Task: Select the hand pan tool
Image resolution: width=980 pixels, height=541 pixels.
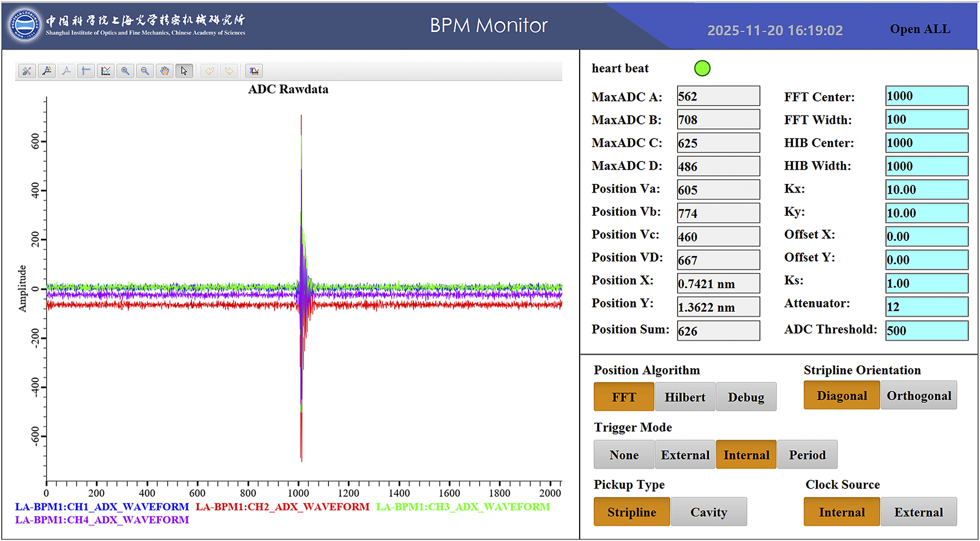Action: point(165,71)
